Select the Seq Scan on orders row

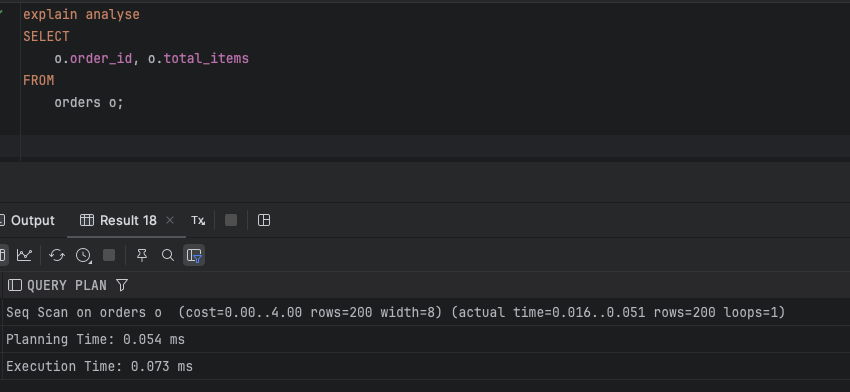point(426,312)
